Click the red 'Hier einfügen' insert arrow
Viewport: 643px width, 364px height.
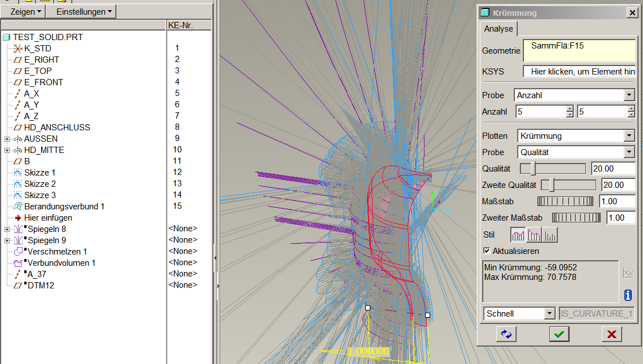pos(18,218)
